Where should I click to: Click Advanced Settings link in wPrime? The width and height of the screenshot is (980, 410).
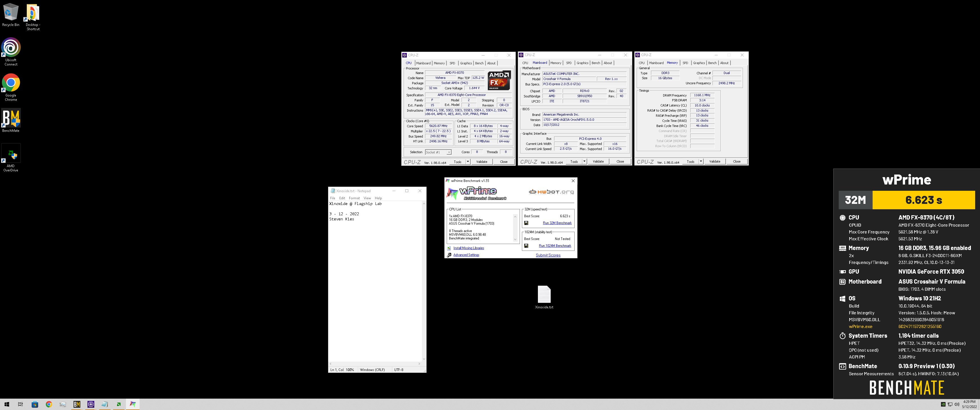(466, 255)
